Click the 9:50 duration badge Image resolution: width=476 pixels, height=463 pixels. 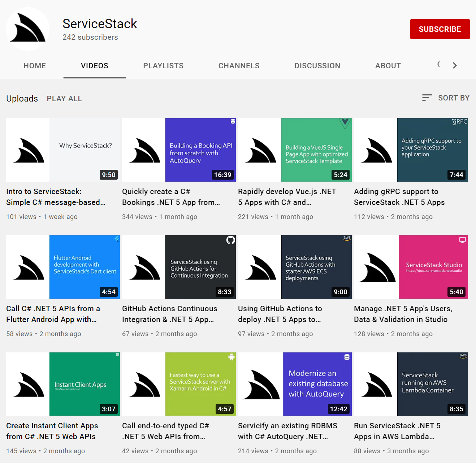click(109, 175)
